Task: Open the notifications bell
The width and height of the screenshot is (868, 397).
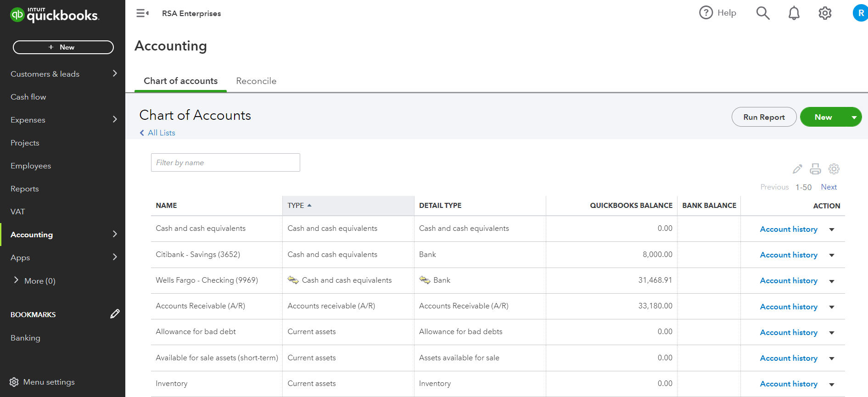Action: pos(794,13)
